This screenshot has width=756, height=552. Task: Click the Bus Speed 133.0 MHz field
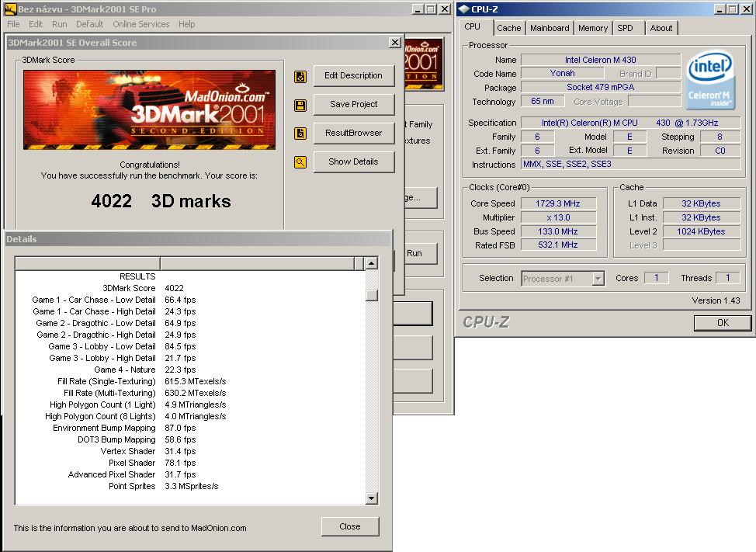(558, 231)
